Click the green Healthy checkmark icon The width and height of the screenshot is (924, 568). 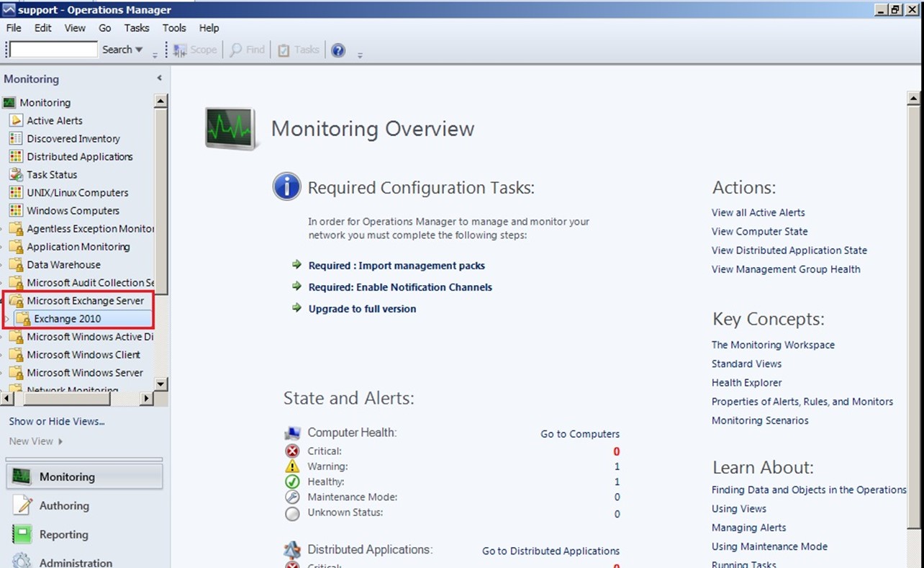pos(292,482)
